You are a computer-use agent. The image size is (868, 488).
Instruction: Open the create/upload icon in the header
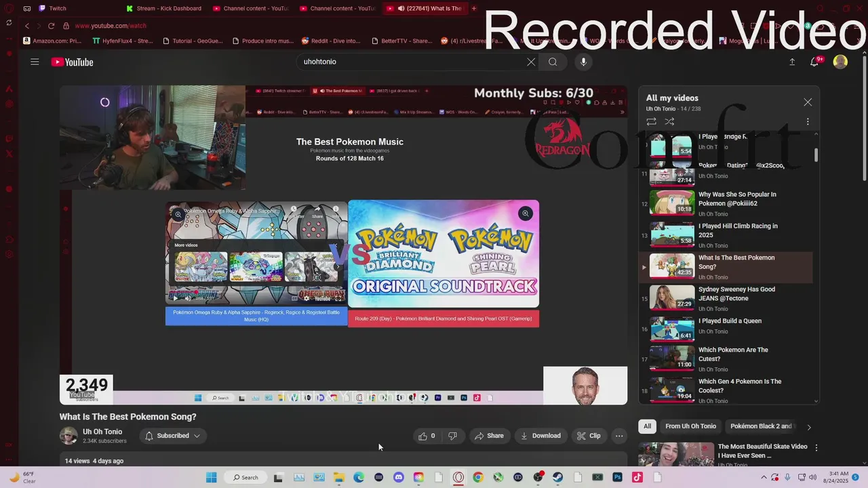(792, 62)
